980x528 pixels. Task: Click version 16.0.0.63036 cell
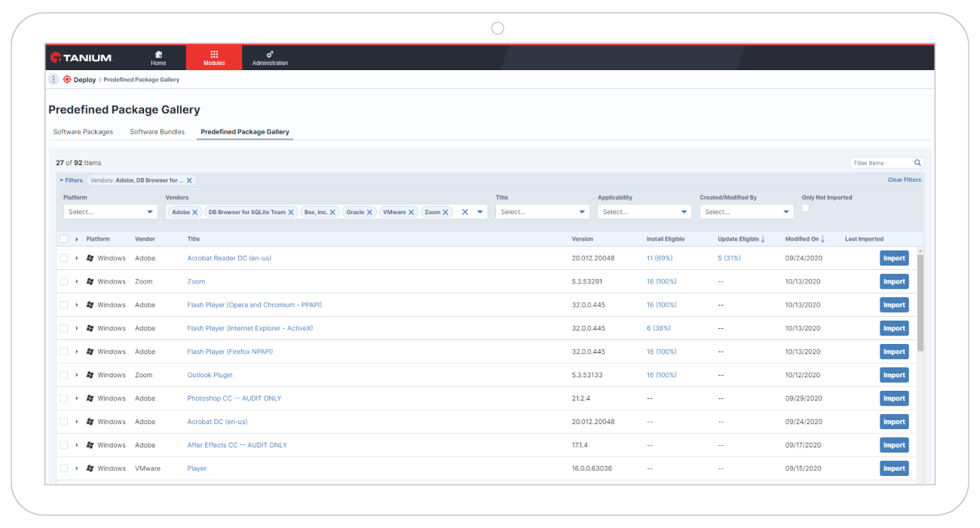coord(592,468)
